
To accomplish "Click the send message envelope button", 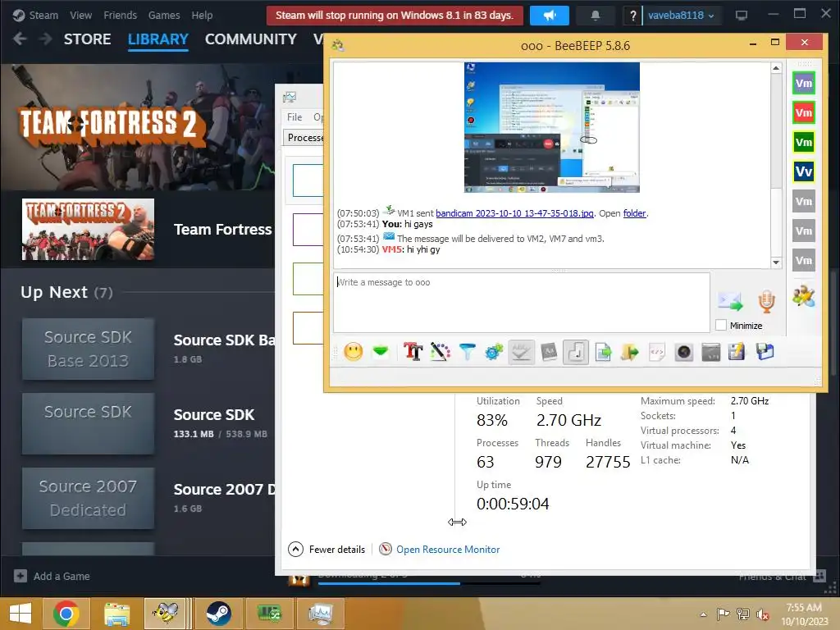I will pyautogui.click(x=730, y=302).
